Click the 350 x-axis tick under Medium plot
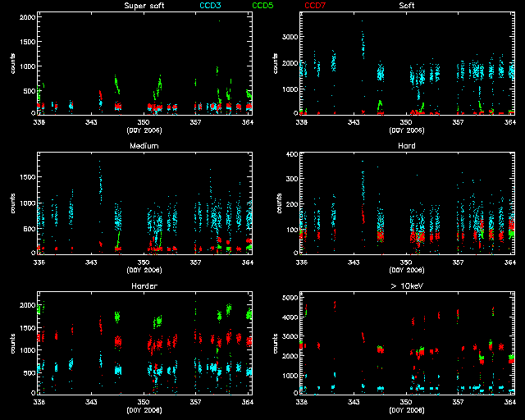Viewport: 525px width, 420px height. coord(143,262)
